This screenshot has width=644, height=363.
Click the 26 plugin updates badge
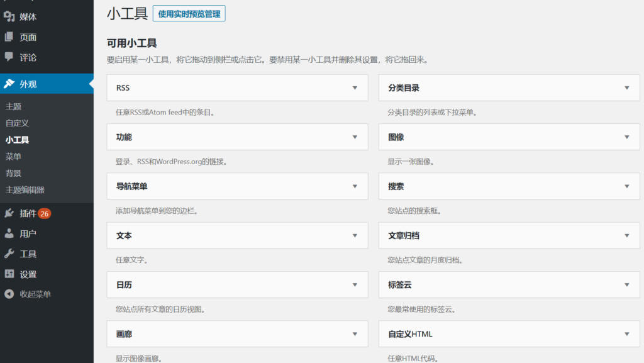[44, 214]
